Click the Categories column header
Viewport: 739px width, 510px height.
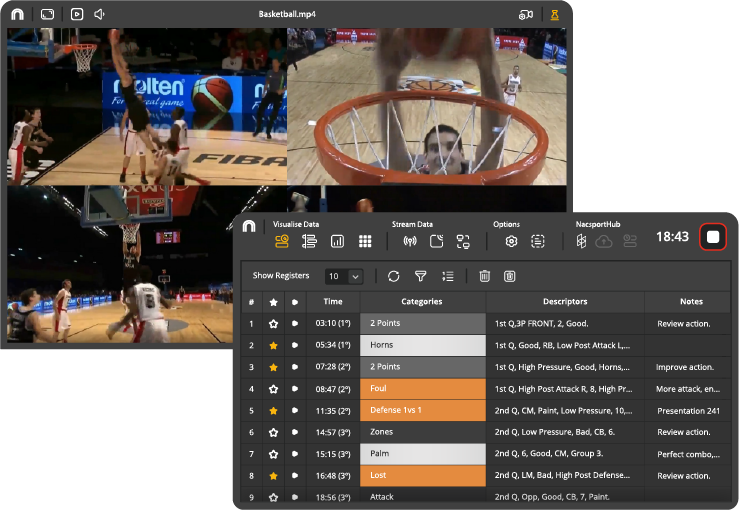pos(422,301)
